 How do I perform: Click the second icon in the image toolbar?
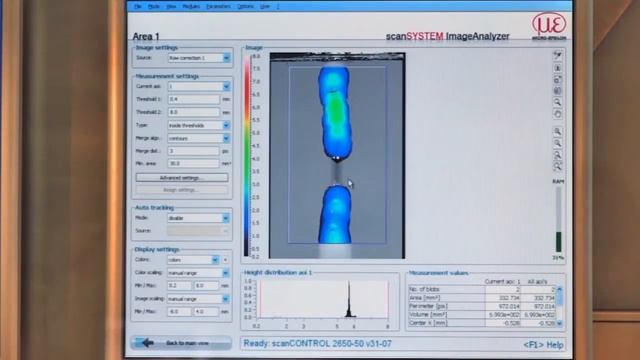coord(558,68)
